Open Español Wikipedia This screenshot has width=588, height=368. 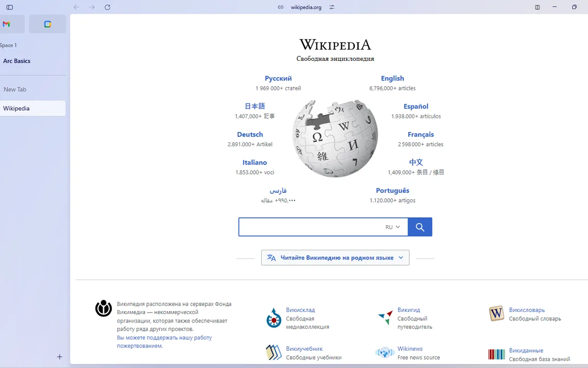tap(416, 106)
